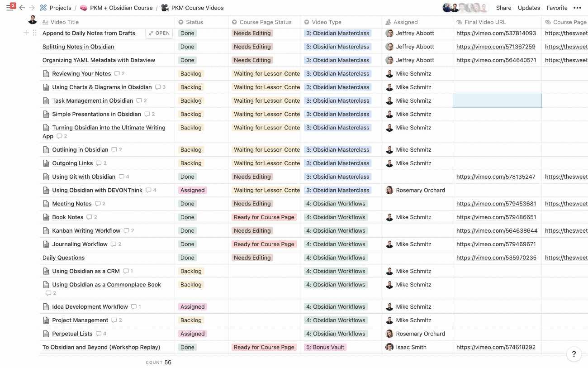Click Using Obsidian as a Commonplace Book title

[x=107, y=285]
